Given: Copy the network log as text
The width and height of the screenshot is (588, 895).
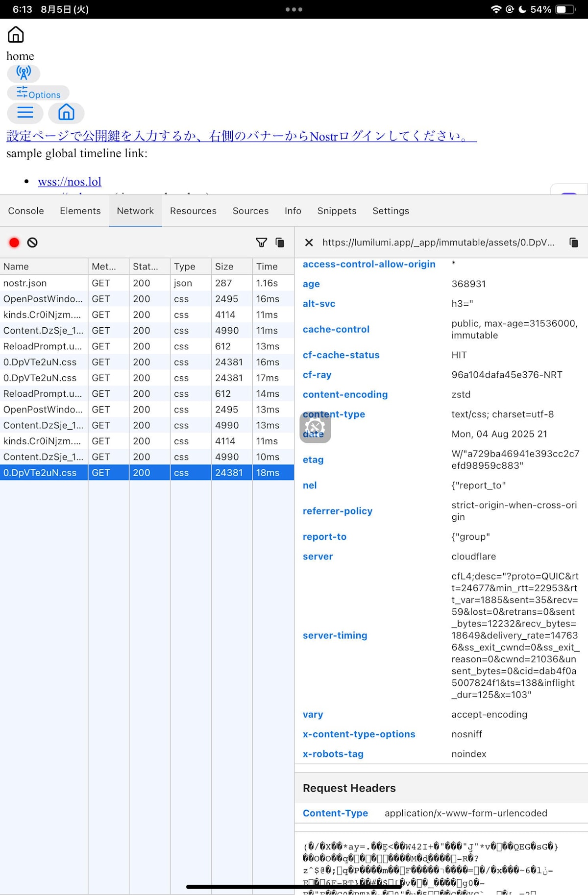Looking at the screenshot, I should 280,242.
